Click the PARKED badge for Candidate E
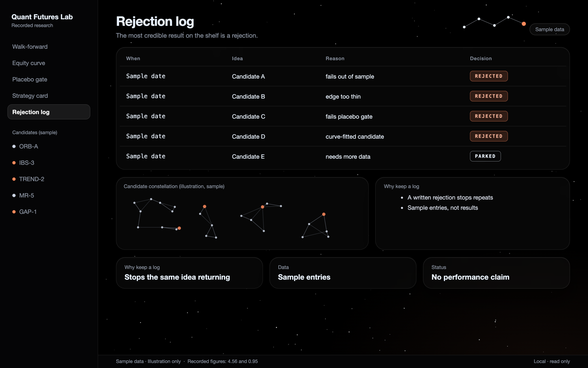Image resolution: width=588 pixels, height=368 pixels. click(x=485, y=156)
